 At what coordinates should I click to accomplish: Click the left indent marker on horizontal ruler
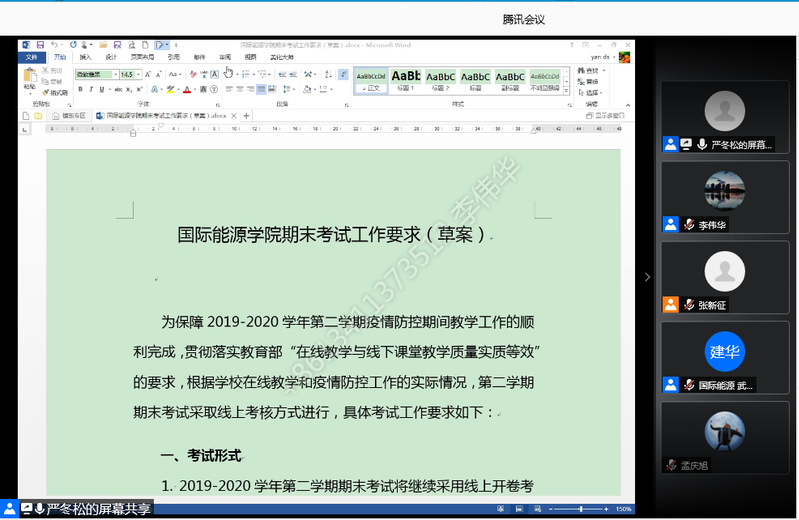tap(133, 133)
